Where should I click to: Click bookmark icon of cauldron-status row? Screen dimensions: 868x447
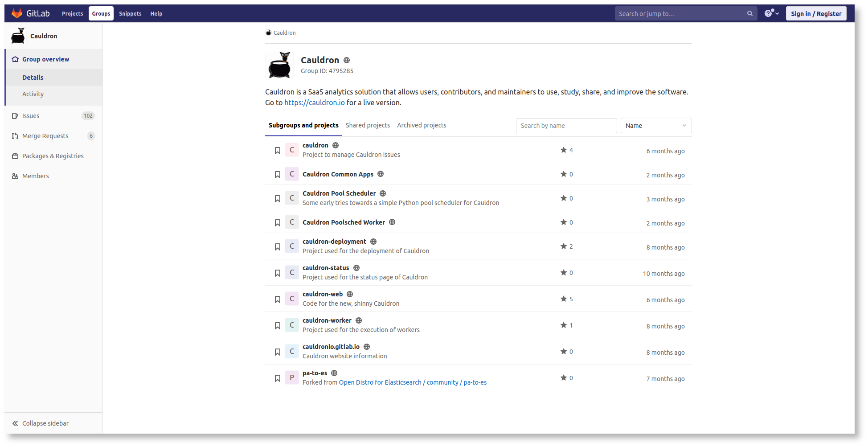coord(278,273)
